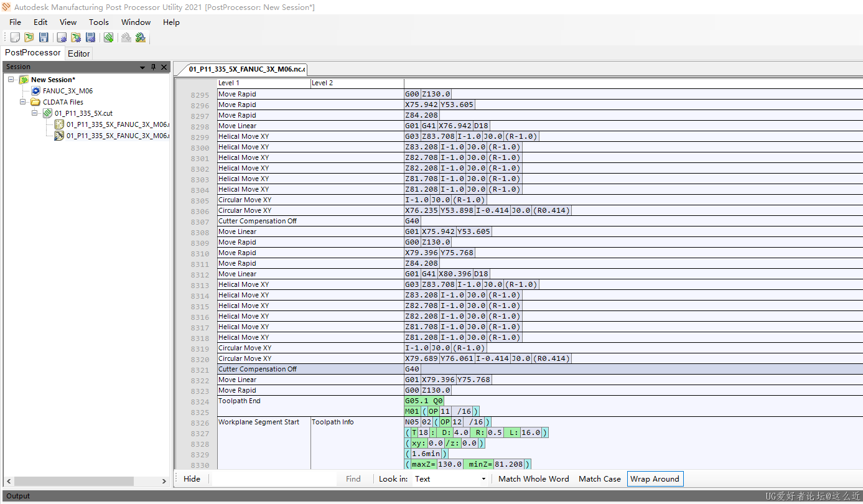Click the Open Option File icon
863x504 pixels.
(76, 38)
